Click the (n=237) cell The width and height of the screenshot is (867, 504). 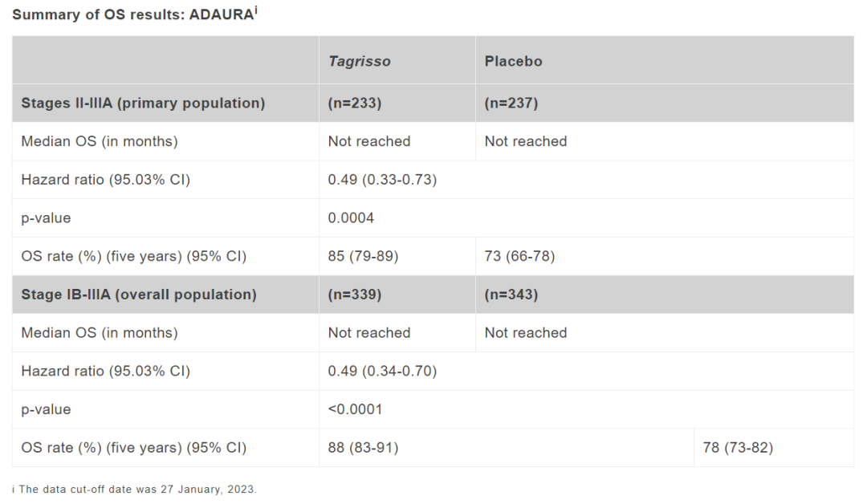click(511, 104)
